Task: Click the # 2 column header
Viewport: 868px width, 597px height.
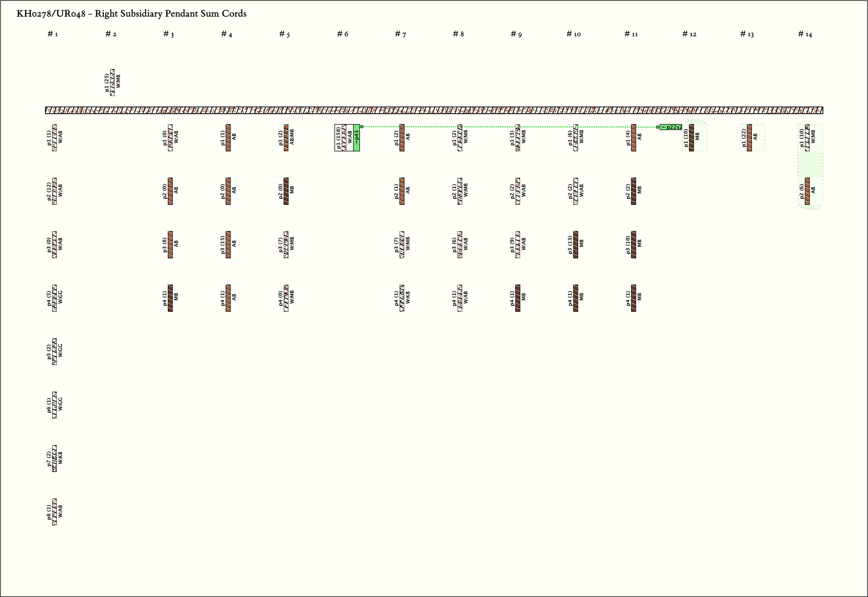Action: click(x=111, y=34)
